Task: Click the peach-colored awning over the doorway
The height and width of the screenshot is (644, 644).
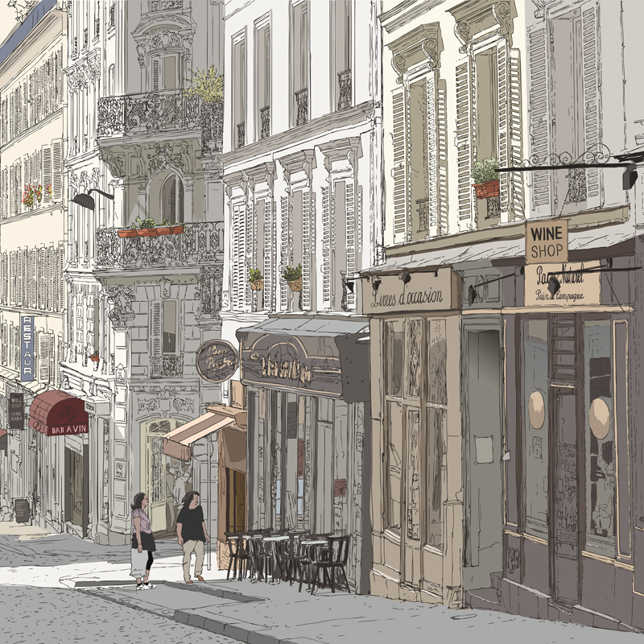Action: 197,431
